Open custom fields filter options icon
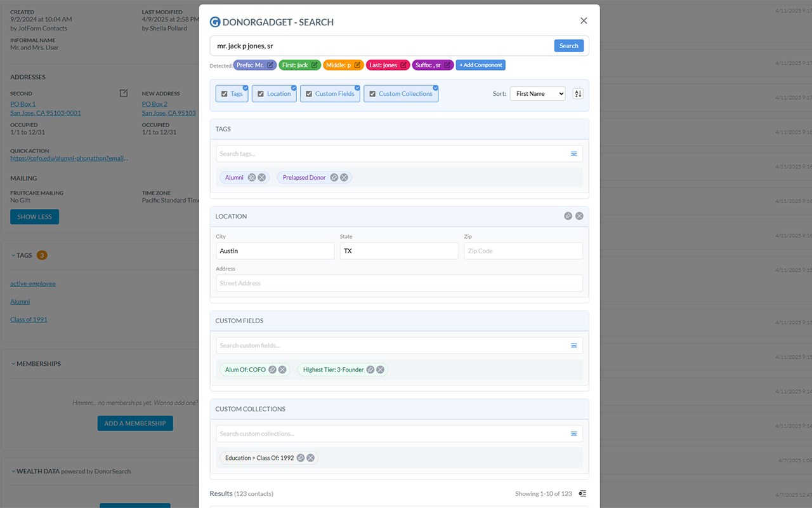This screenshot has width=812, height=508. [573, 345]
